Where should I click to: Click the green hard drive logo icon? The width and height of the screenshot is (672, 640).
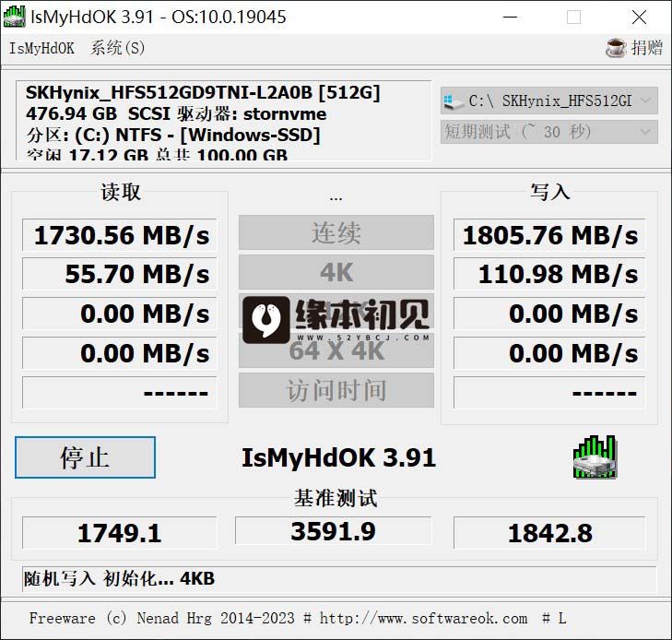(595, 456)
